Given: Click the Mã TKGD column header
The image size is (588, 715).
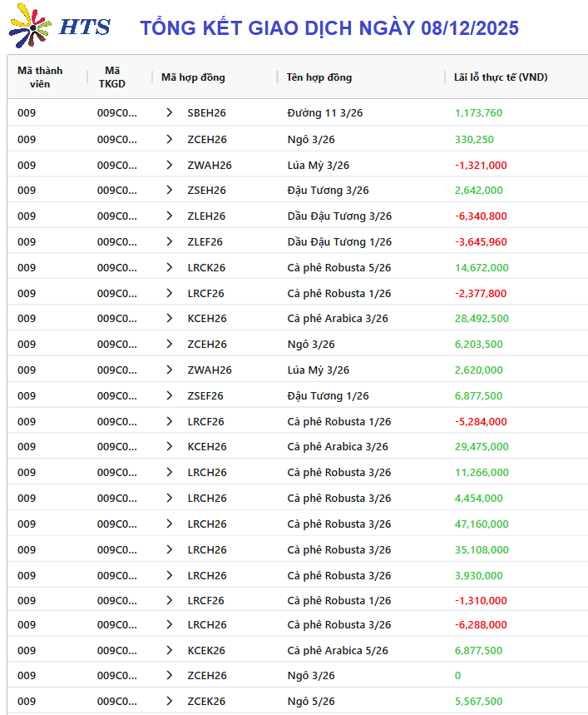Looking at the screenshot, I should click(x=112, y=77).
